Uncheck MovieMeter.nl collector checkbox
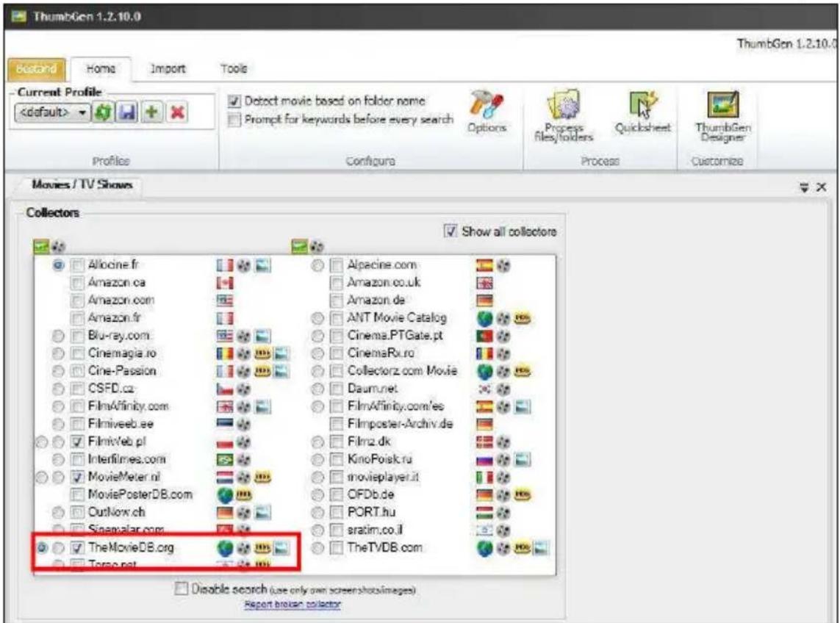 78,477
